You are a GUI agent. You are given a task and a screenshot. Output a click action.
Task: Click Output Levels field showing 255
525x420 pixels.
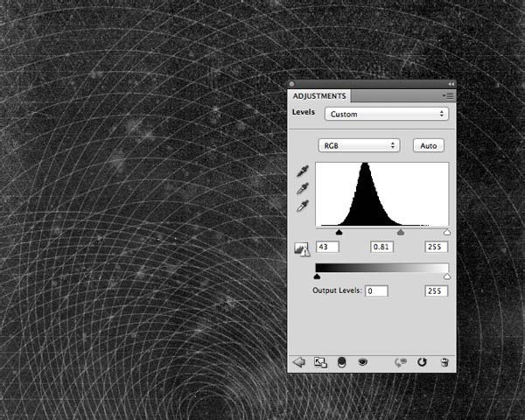(436, 290)
